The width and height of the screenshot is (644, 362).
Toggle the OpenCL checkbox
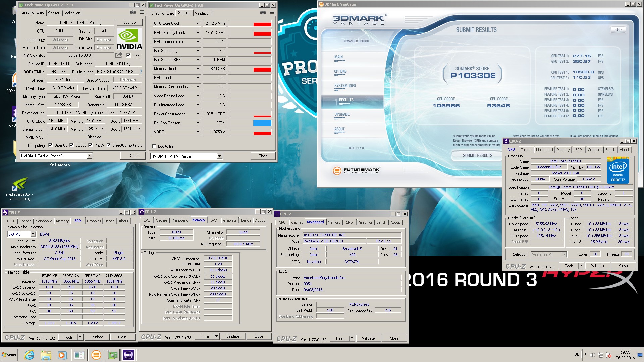pyautogui.click(x=50, y=145)
